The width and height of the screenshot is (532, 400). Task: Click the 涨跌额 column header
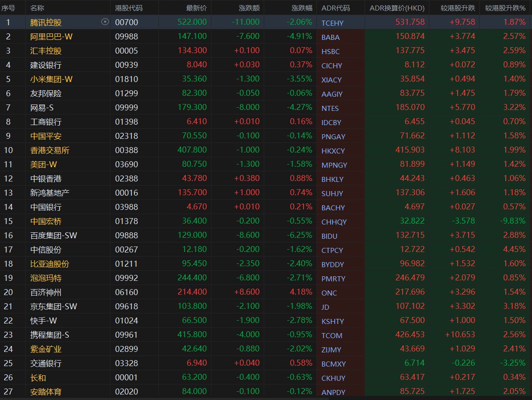(249, 8)
